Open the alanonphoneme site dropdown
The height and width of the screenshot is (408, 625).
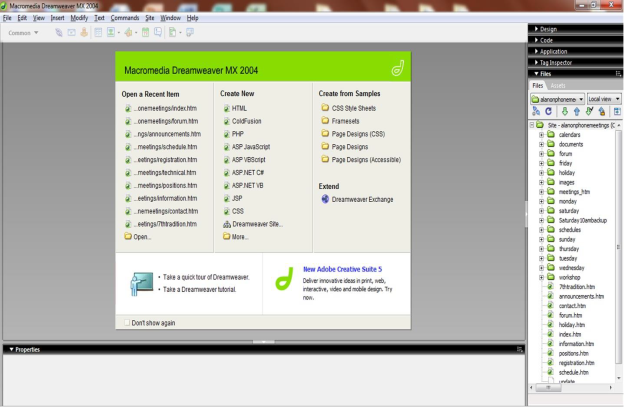coord(557,99)
